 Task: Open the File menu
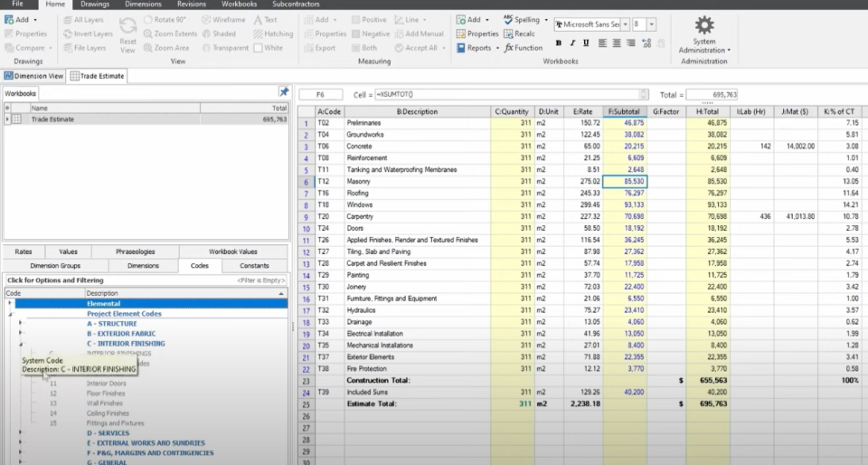coord(18,4)
